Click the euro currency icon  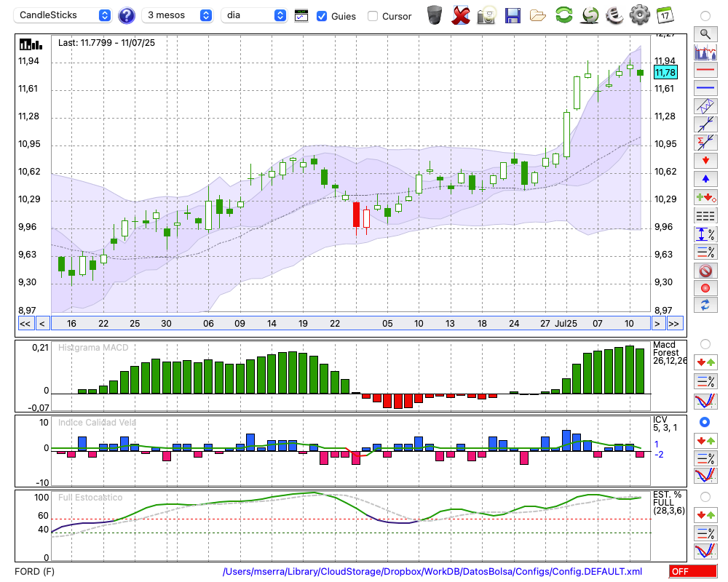tap(614, 15)
